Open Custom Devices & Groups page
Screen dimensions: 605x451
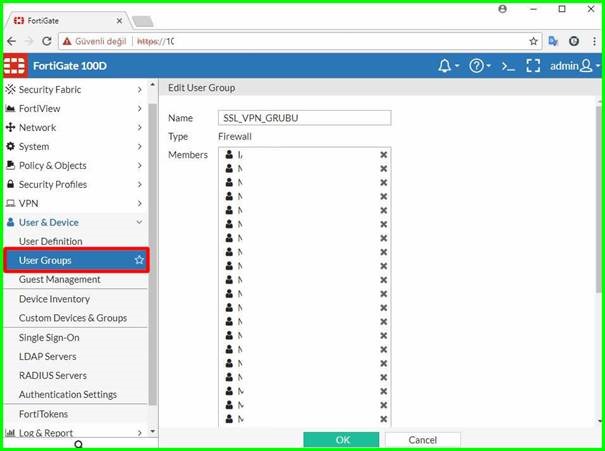[x=73, y=318]
